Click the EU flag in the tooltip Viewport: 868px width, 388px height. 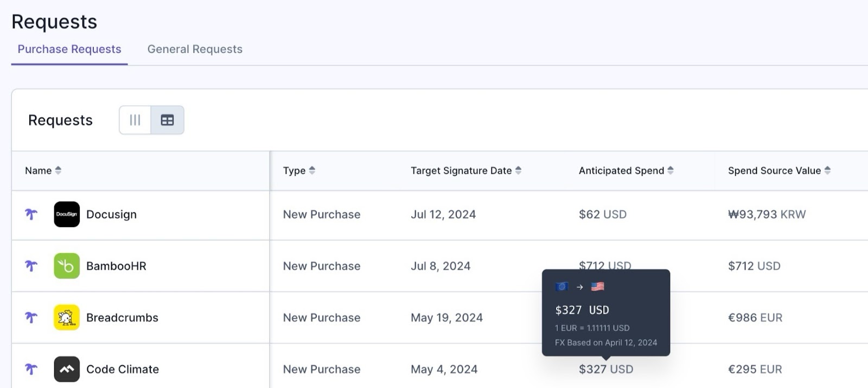pyautogui.click(x=561, y=286)
